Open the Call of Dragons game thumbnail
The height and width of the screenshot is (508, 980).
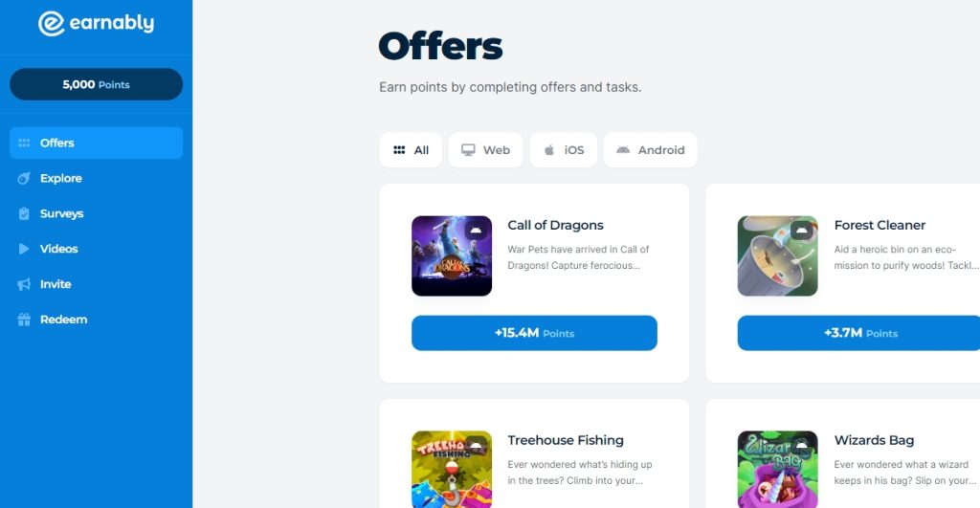click(452, 256)
